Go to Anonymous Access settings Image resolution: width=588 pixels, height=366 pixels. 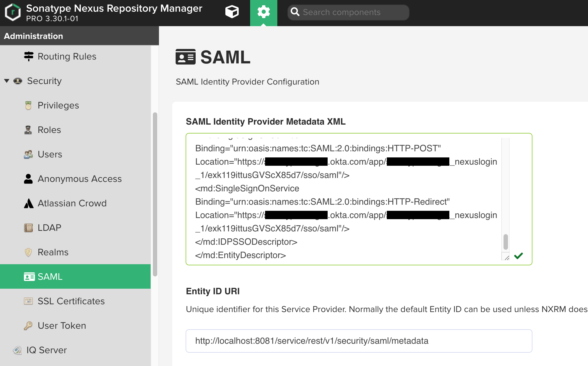(79, 179)
